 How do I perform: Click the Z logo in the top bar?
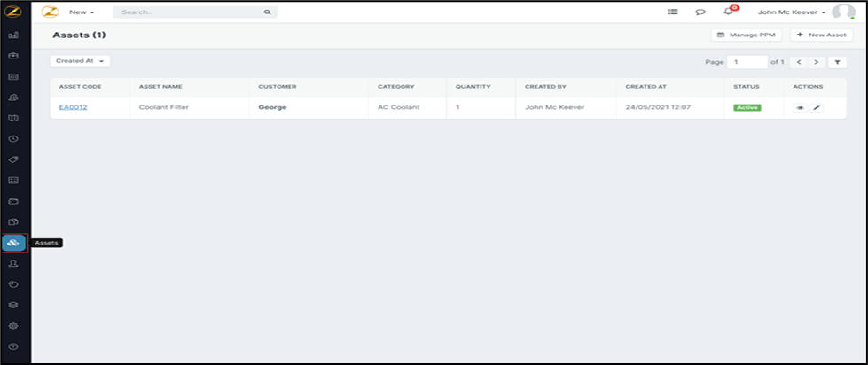[50, 12]
